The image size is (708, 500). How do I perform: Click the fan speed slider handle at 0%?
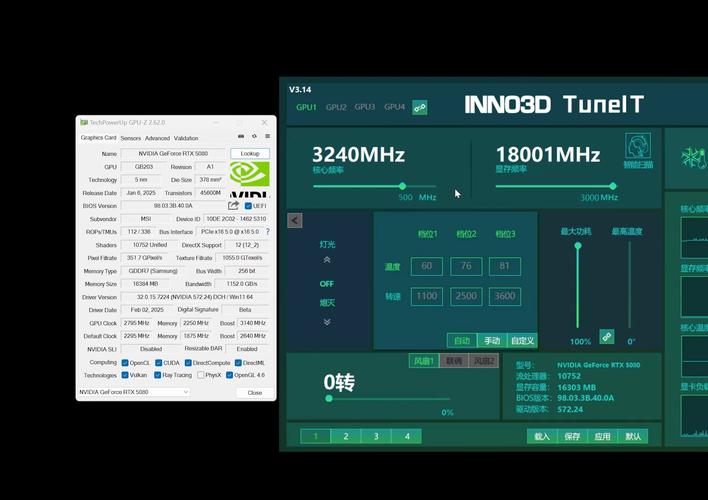[x=329, y=398]
